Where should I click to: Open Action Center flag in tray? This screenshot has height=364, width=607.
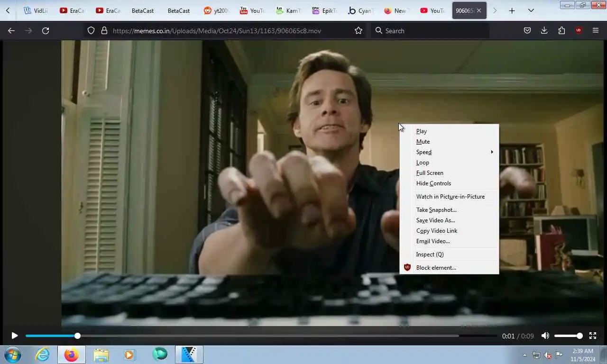click(559, 355)
